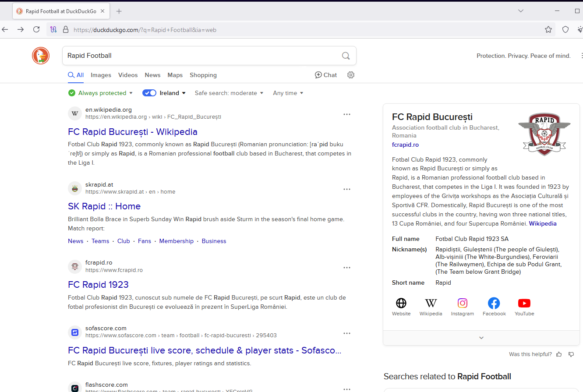Click the browser forward arrow
This screenshot has height=392, width=583.
21,29
